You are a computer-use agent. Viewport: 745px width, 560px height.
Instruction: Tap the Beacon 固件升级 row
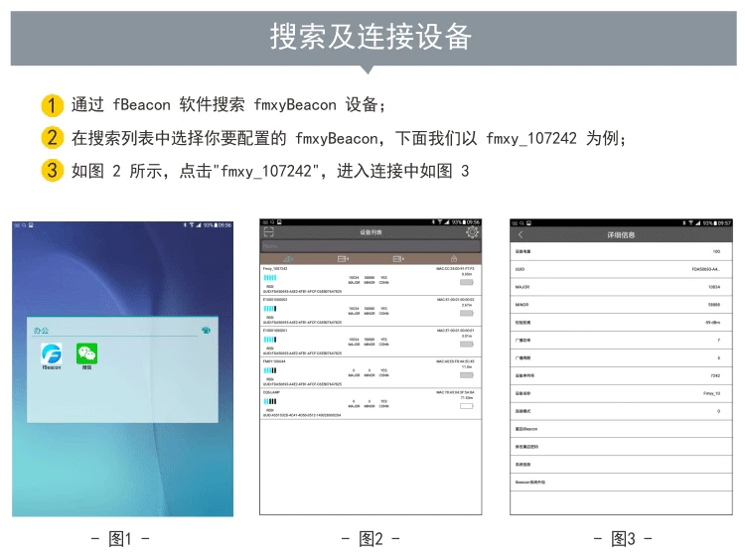click(621, 483)
